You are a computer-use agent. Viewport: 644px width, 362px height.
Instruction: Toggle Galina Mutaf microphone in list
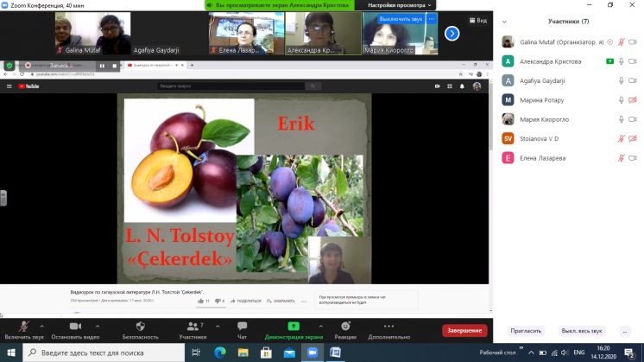tap(621, 42)
